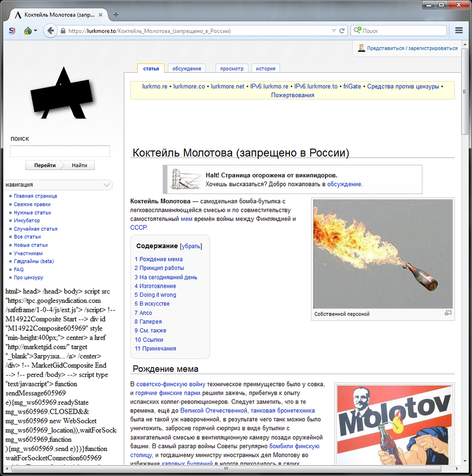Screen dimensions: 472x476
Task: Open Гэдлайны (beta) sidebar link
Action: pos(34,261)
